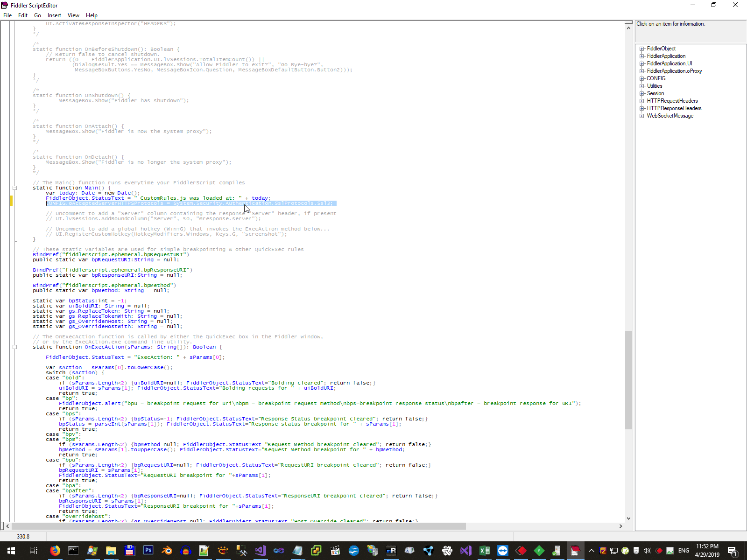Screen dimensions: 747x560
Task: Open network settings tray icon
Action: (614, 551)
